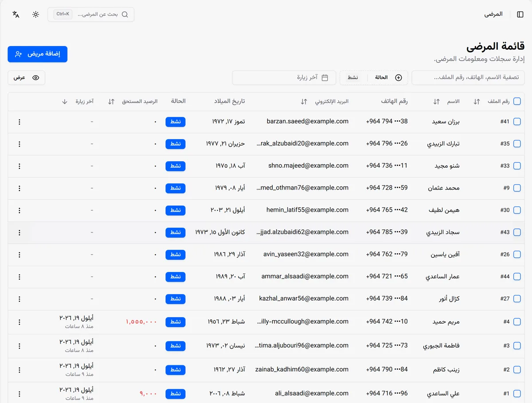The height and width of the screenshot is (403, 532).
Task: Open actions menu for عمار الساعدي
Action: (19, 277)
